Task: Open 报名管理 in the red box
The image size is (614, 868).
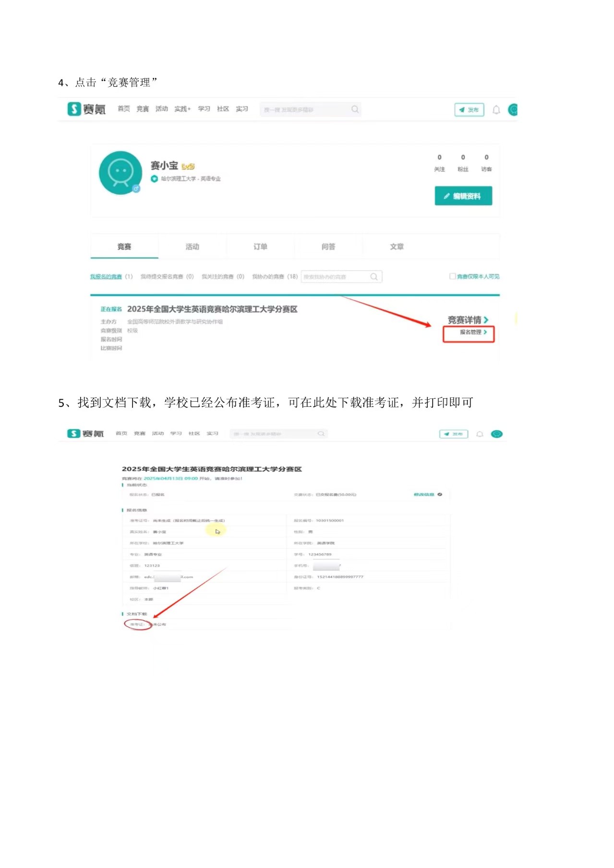Action: (473, 332)
